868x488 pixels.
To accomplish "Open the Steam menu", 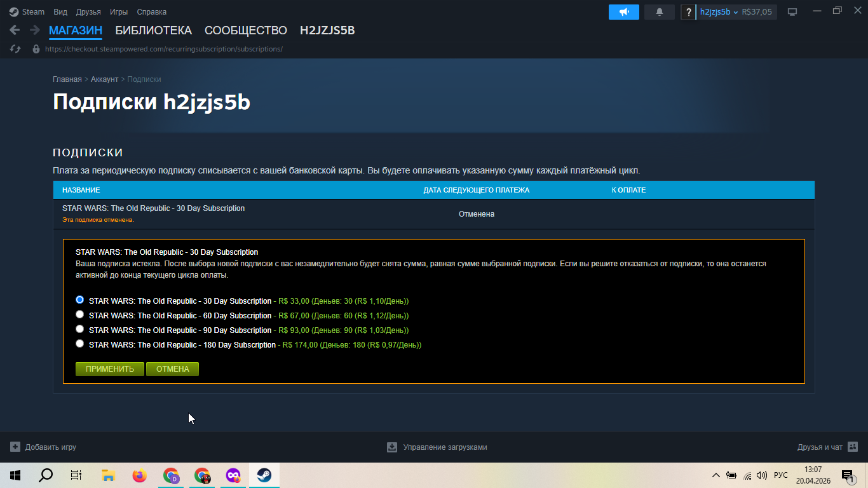I will click(34, 12).
